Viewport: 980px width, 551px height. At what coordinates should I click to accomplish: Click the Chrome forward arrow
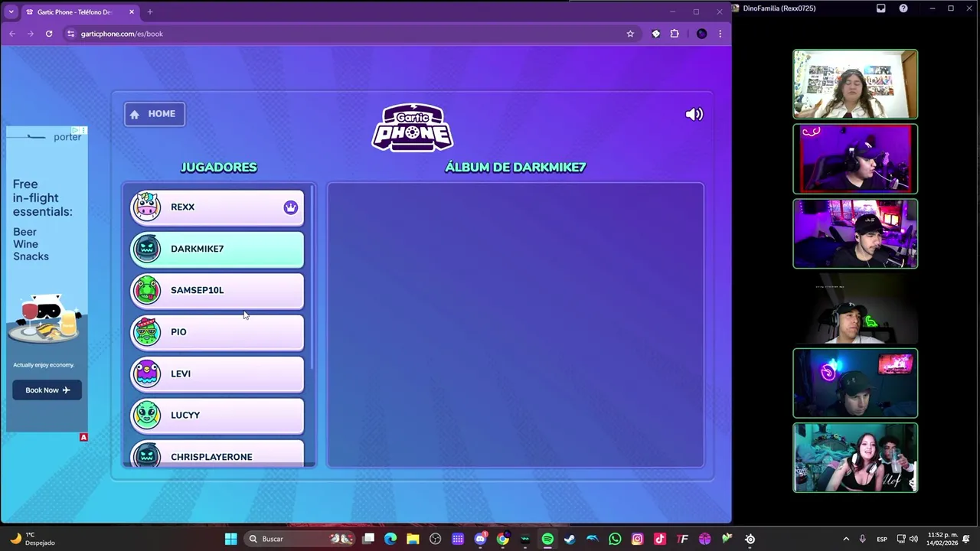pos(31,34)
